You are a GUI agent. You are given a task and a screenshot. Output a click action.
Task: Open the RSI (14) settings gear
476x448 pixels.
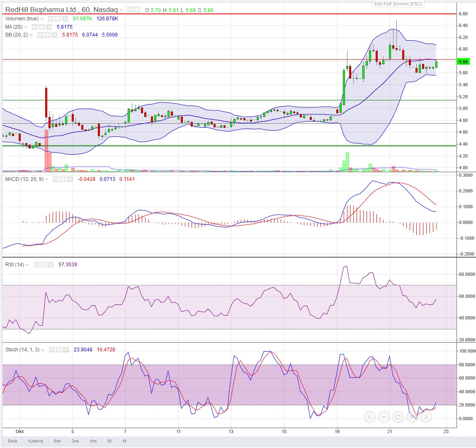[44, 265]
